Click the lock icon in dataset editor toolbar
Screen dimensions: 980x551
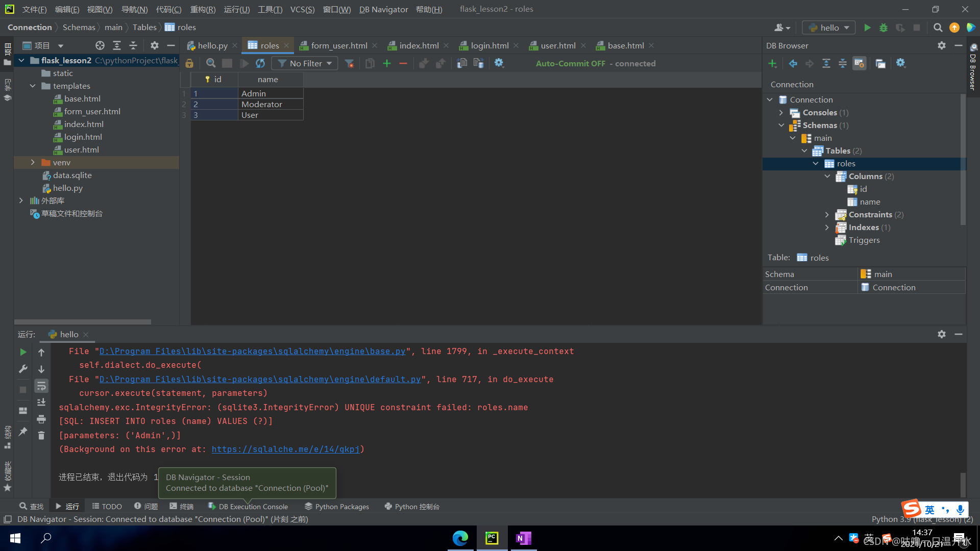tap(189, 63)
